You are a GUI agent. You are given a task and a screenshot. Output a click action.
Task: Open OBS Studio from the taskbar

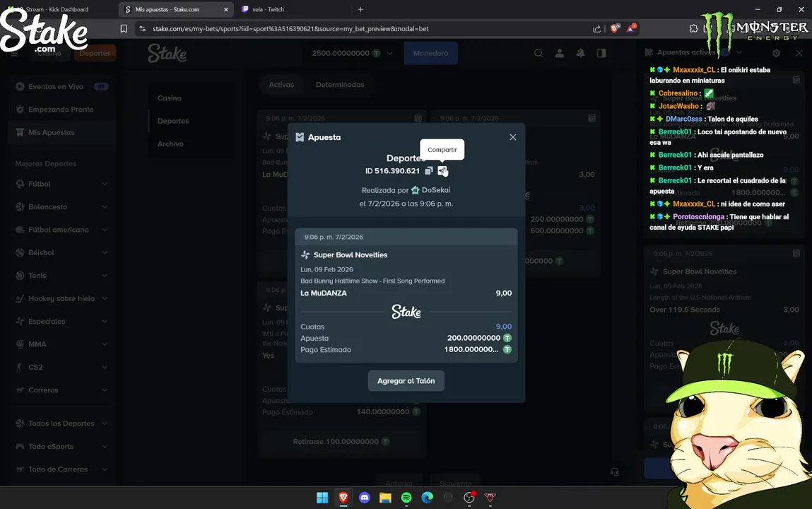click(469, 498)
